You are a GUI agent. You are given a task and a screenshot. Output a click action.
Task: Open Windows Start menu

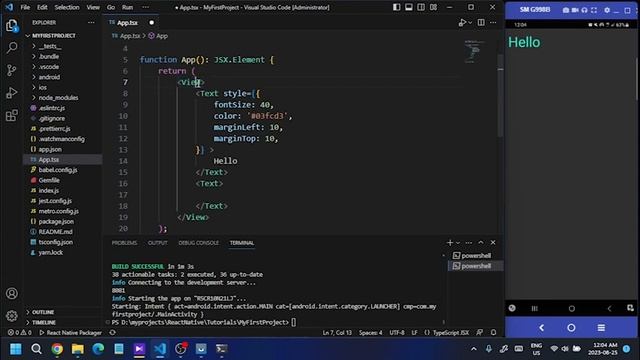(x=16, y=349)
